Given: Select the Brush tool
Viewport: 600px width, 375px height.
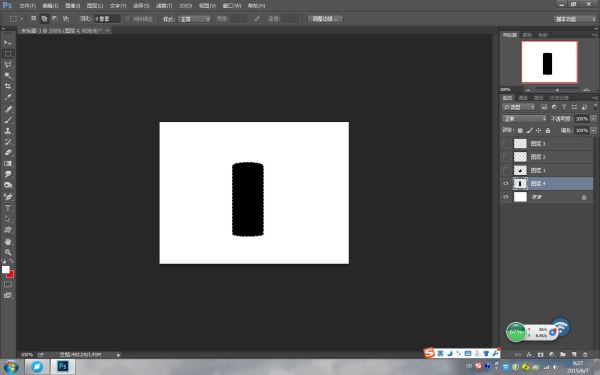Looking at the screenshot, I should pyautogui.click(x=8, y=120).
